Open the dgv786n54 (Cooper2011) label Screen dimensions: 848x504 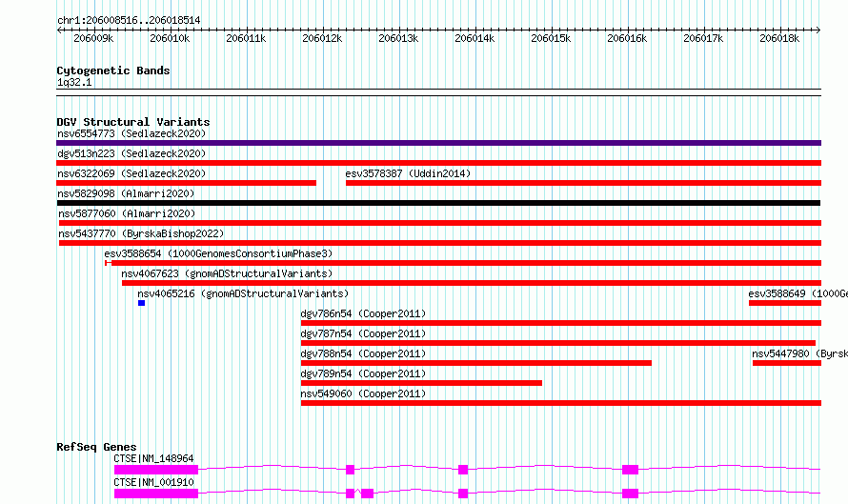[363, 313]
